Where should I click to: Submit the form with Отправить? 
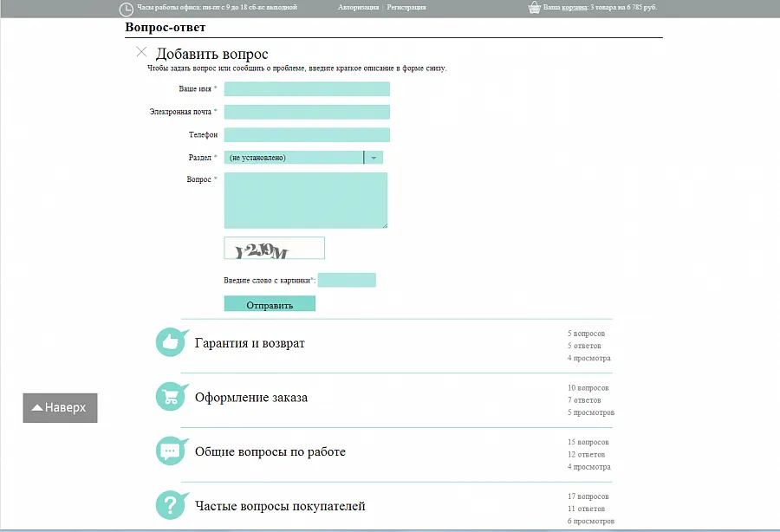click(270, 304)
